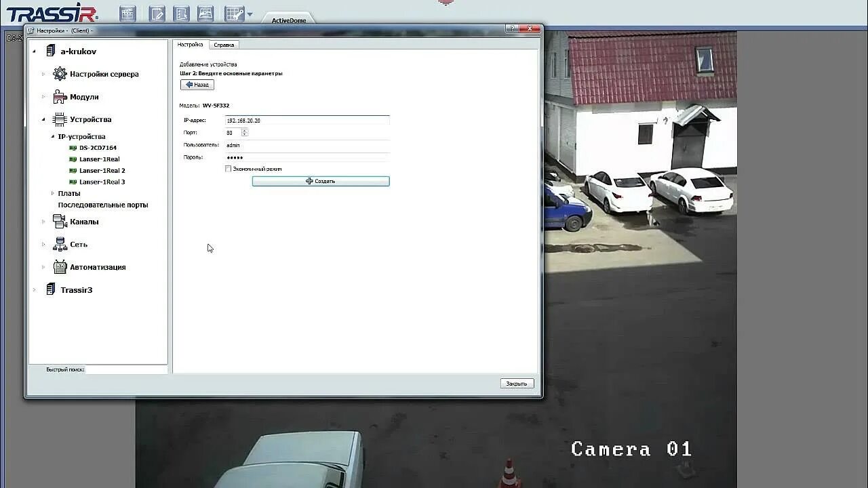Select Автоматизация in the tree

[98, 267]
